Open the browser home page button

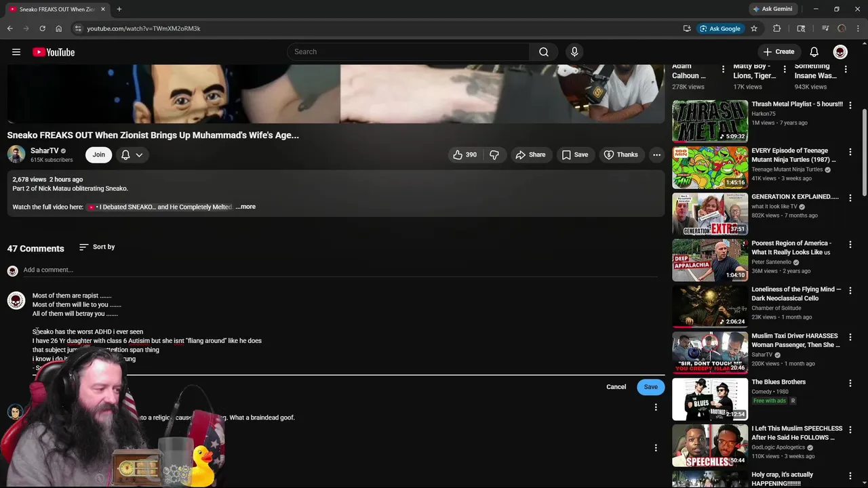pos(58,28)
